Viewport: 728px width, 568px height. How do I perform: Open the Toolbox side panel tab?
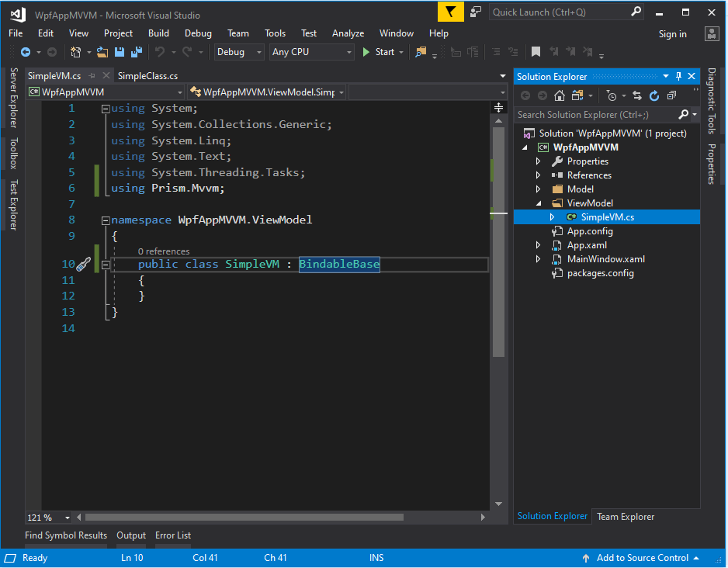(13, 153)
